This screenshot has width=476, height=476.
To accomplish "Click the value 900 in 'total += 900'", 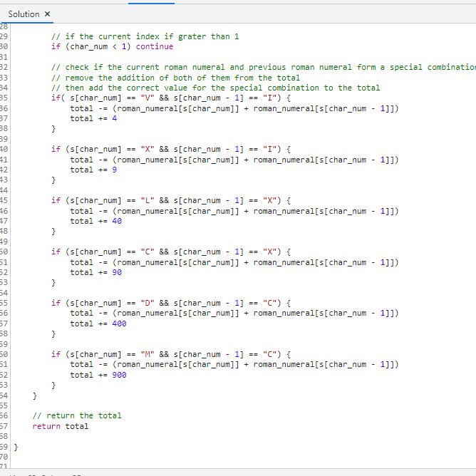I will pyautogui.click(x=119, y=375).
